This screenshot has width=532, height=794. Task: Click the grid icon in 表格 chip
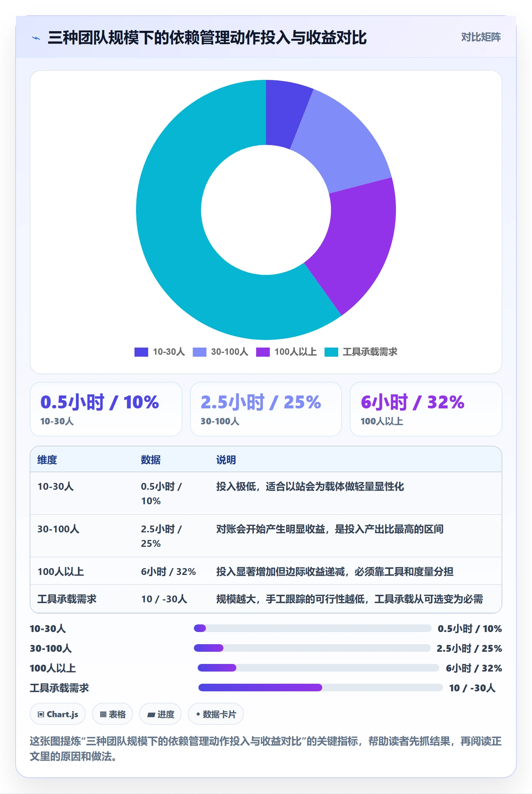tap(103, 715)
